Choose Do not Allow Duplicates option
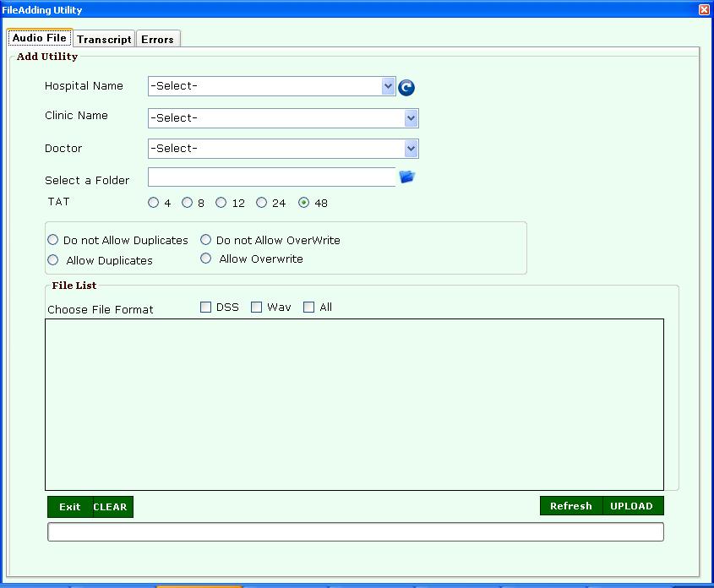 point(53,240)
